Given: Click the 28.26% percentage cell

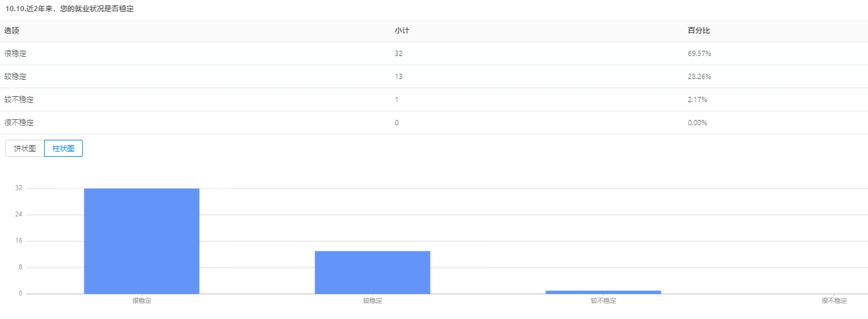Looking at the screenshot, I should pos(699,76).
